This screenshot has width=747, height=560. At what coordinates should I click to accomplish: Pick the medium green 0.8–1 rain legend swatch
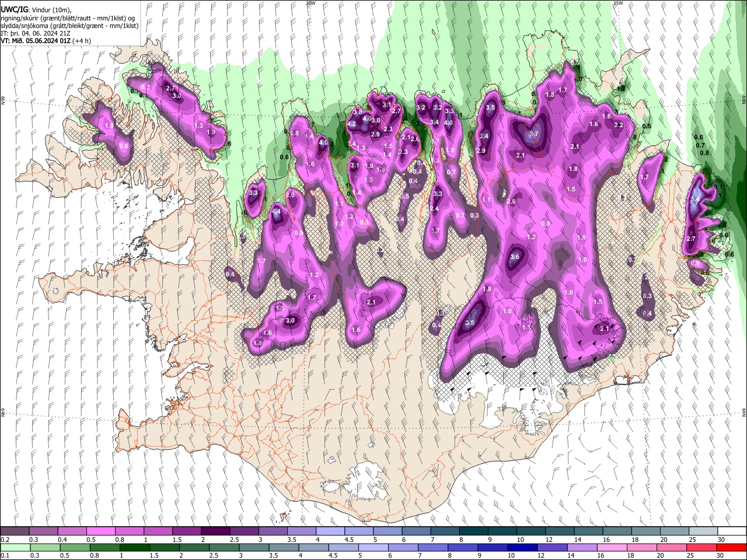pyautogui.click(x=104, y=547)
